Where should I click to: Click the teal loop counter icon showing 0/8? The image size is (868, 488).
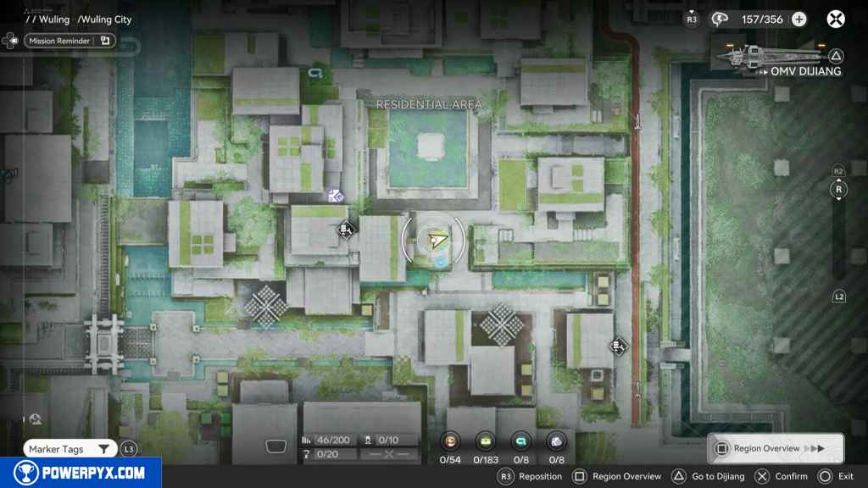pyautogui.click(x=521, y=441)
